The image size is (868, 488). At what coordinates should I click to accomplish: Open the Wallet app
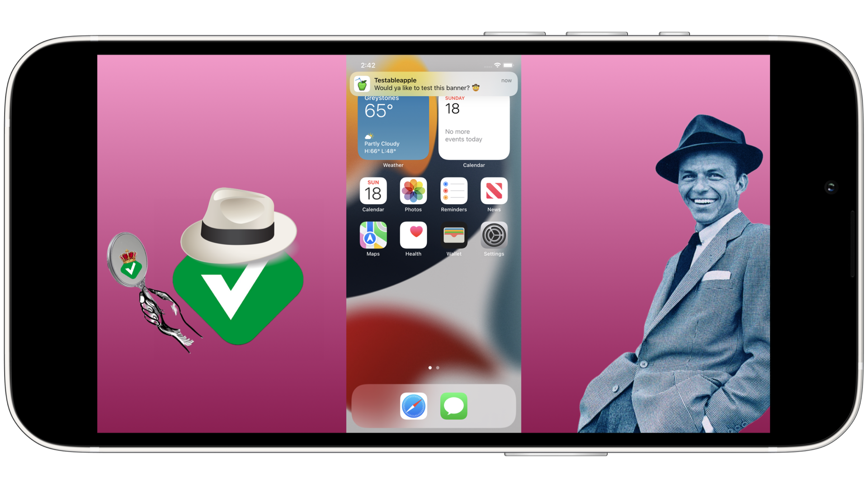(x=453, y=235)
